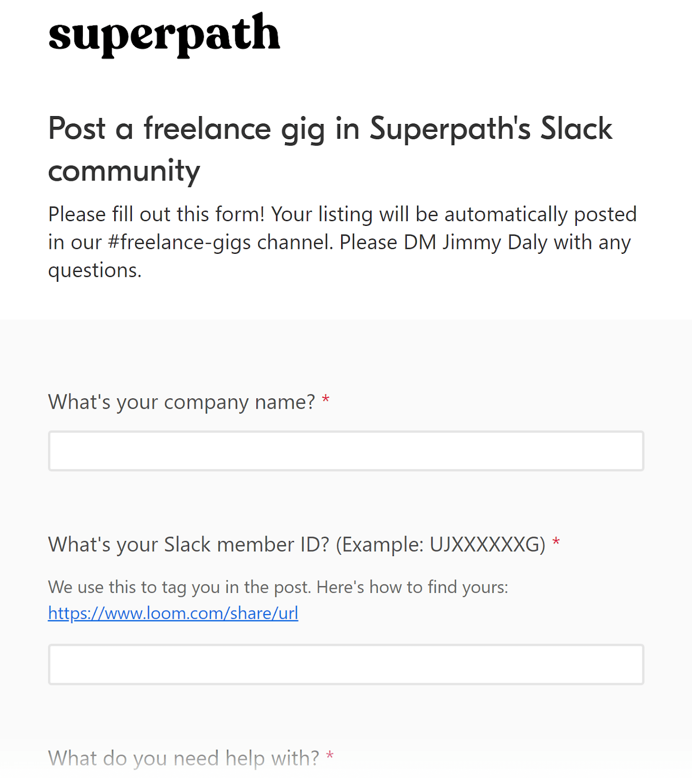Click the red asterisk after the Slack ID question
Viewport: 692px width, 784px height.
[x=557, y=543]
